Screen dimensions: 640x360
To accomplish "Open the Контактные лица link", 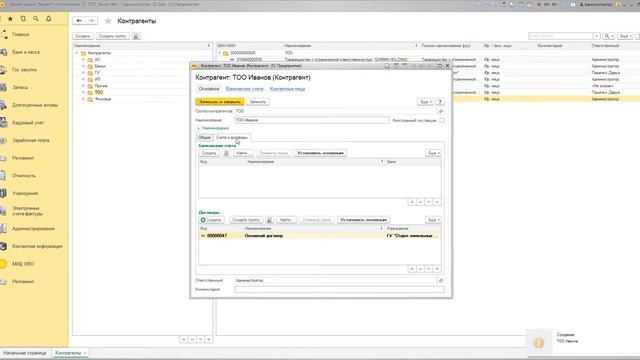I will 287,89.
